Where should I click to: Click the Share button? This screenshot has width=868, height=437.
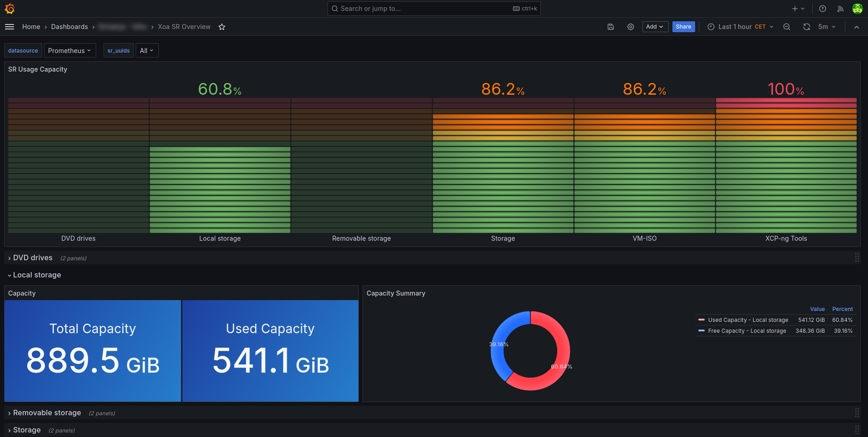(683, 27)
